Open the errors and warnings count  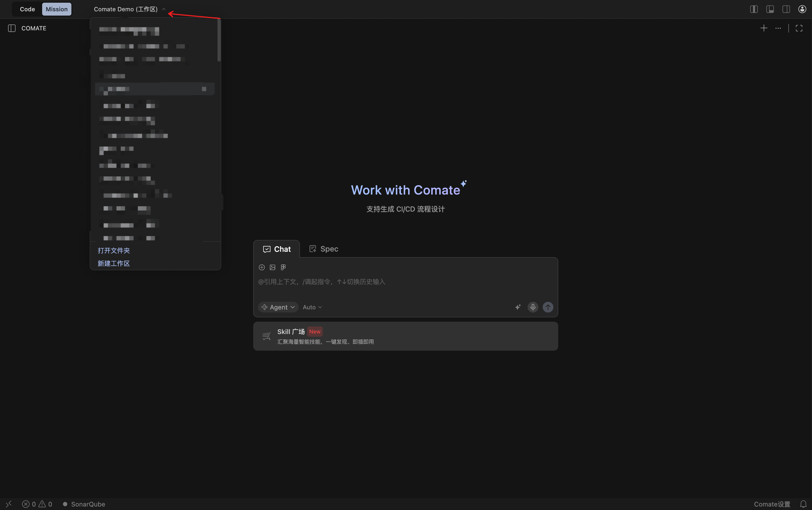pos(37,504)
